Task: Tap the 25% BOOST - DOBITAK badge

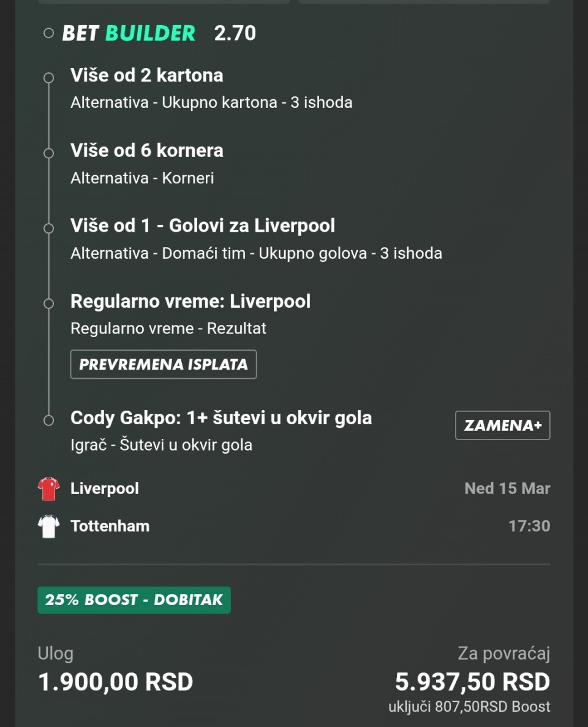Action: pos(134,599)
